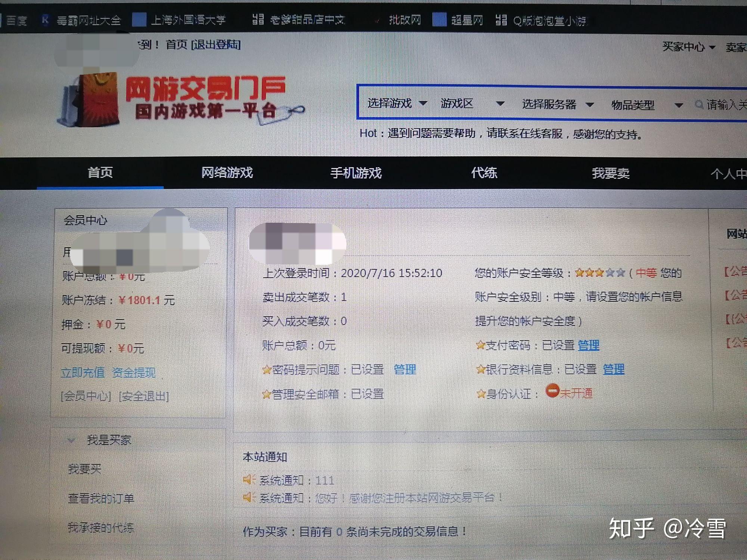Click the search magnifier icon

tap(699, 105)
